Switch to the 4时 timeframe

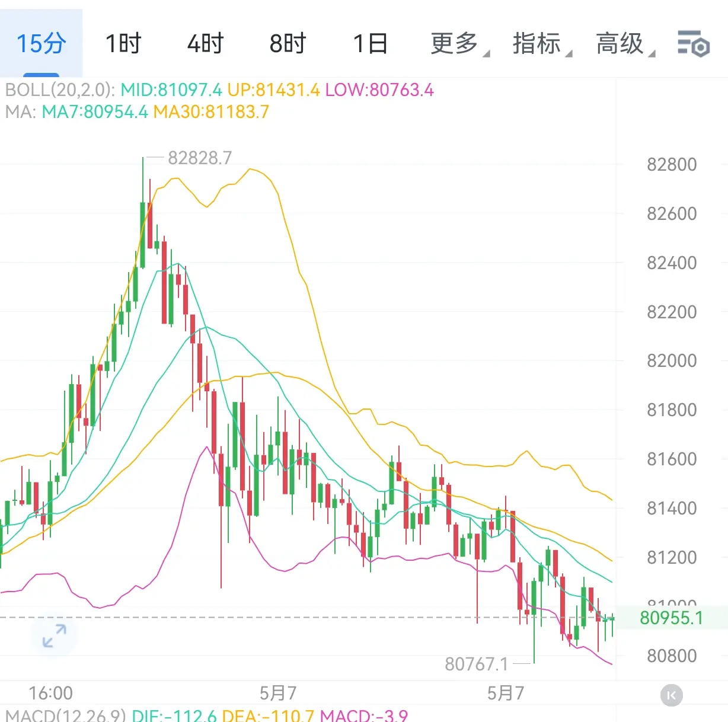(x=206, y=43)
